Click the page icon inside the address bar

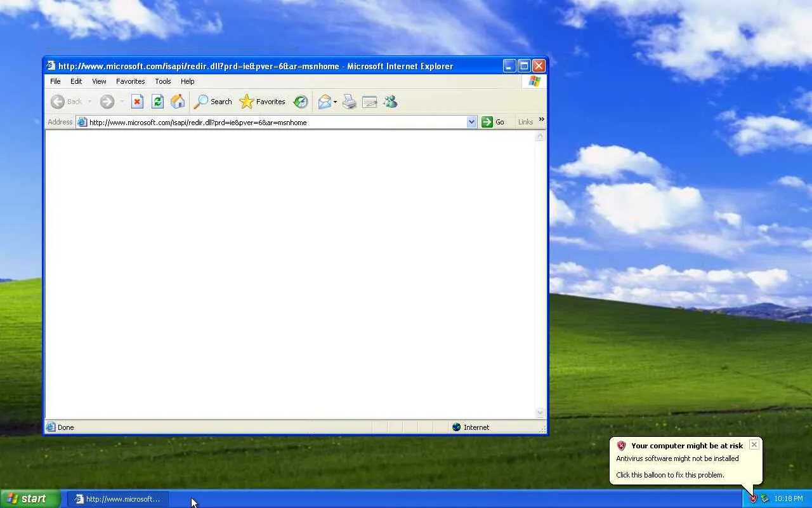[82, 122]
